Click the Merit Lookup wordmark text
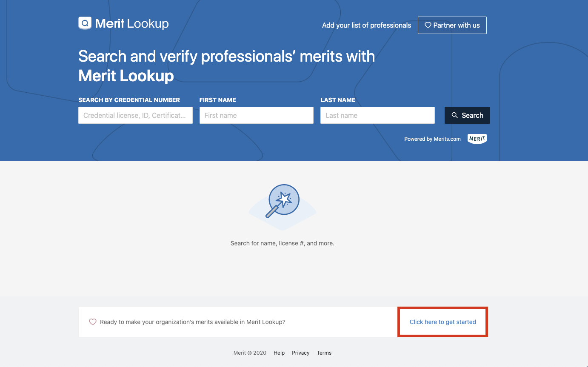Image resolution: width=588 pixels, height=367 pixels. [x=132, y=23]
